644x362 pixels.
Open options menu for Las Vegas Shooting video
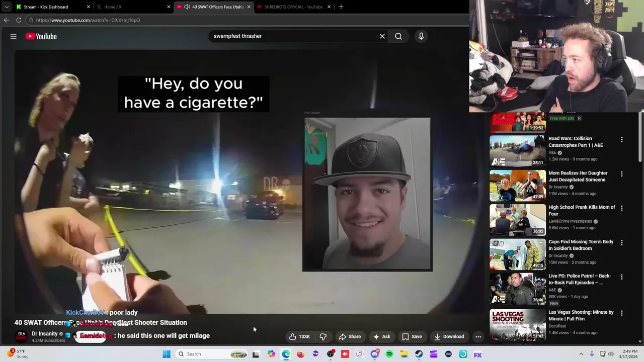pos(621,313)
